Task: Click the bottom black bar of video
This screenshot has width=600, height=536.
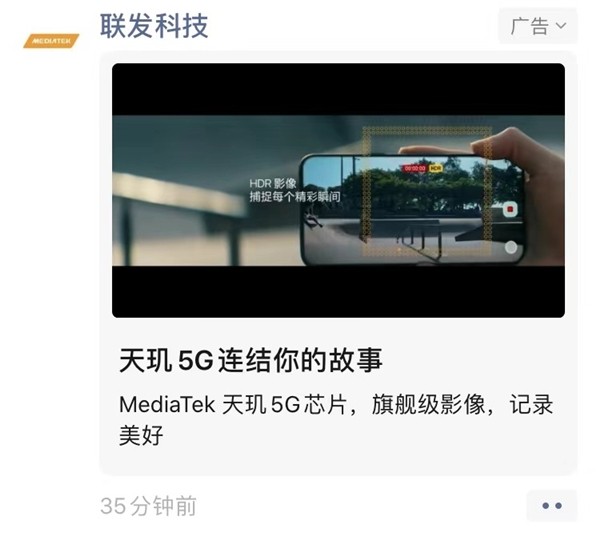Action: click(338, 292)
